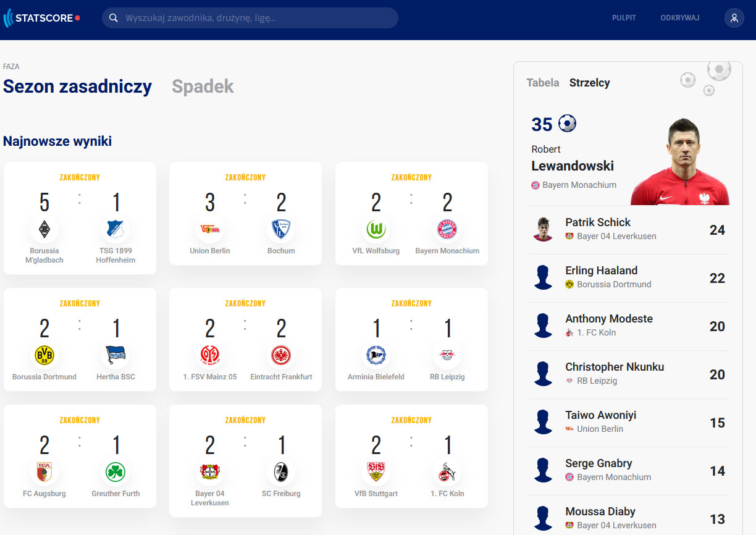The image size is (756, 535).
Task: Switch to the Spadek phase
Action: pos(203,86)
